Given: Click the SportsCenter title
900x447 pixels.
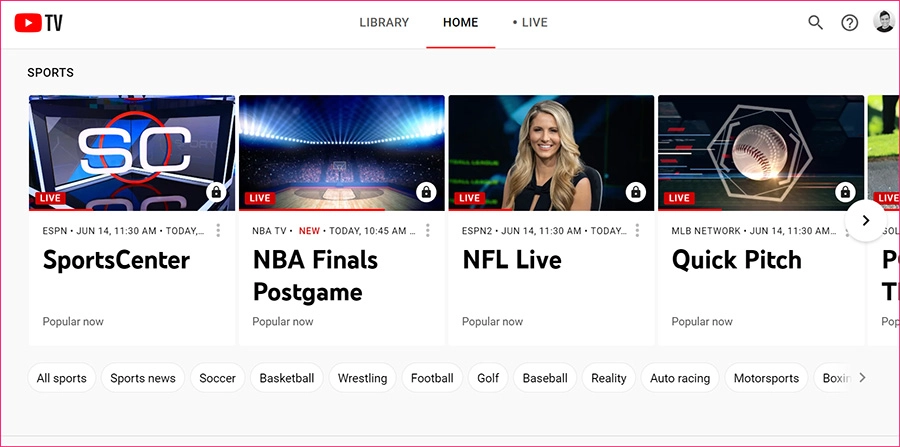Looking at the screenshot, I should point(116,261).
